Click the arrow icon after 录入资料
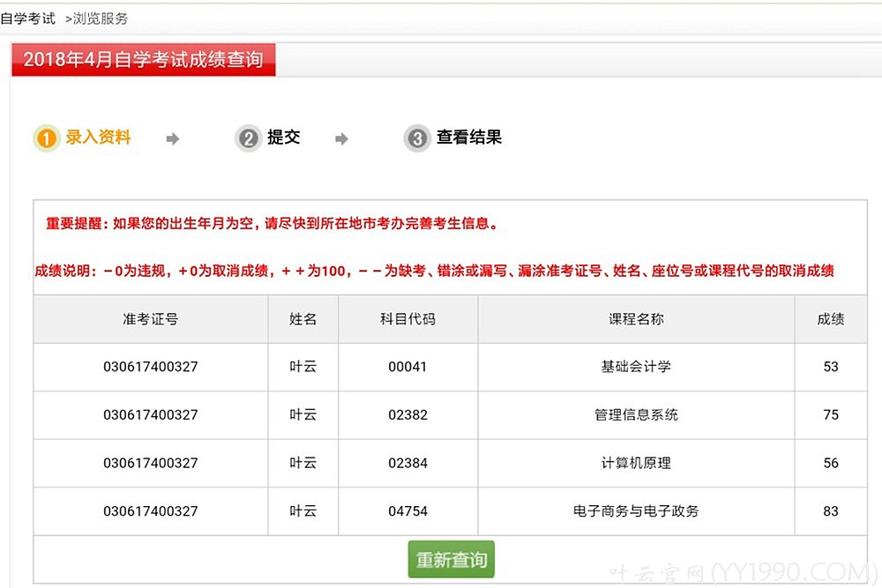 (173, 139)
